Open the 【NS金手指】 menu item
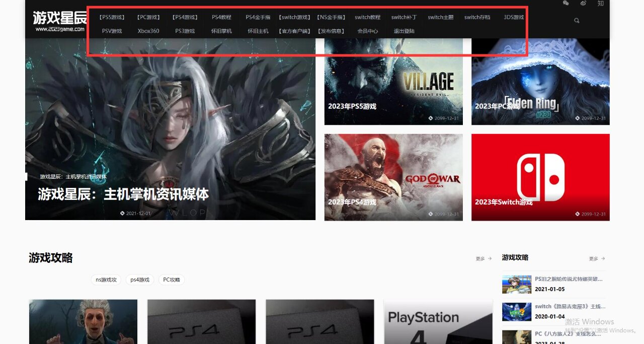 coord(331,17)
